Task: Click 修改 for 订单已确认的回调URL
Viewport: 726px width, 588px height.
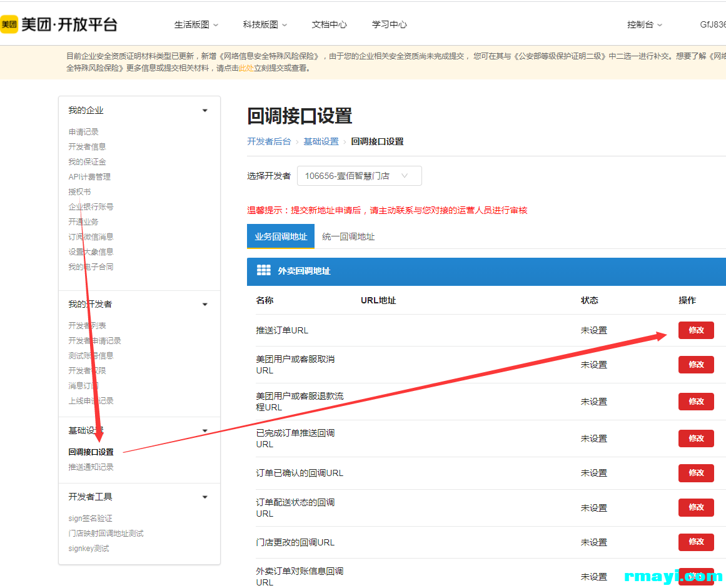Action: coord(696,473)
